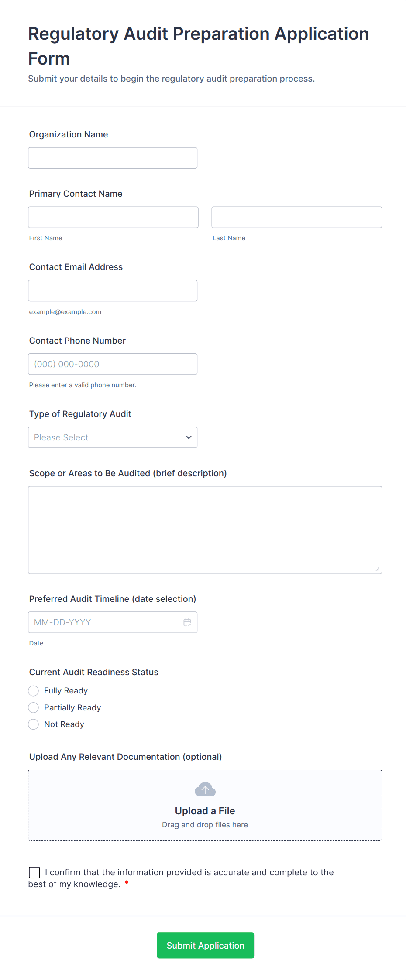Focus the Contact Email Address field
Image resolution: width=406 pixels, height=980 pixels.
[x=113, y=290]
